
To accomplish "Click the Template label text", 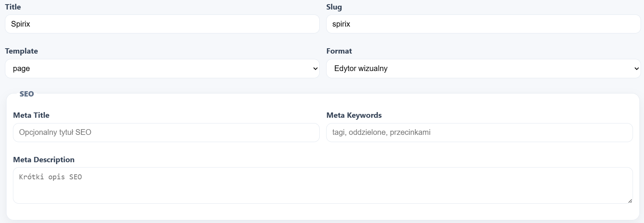I will click(x=21, y=51).
